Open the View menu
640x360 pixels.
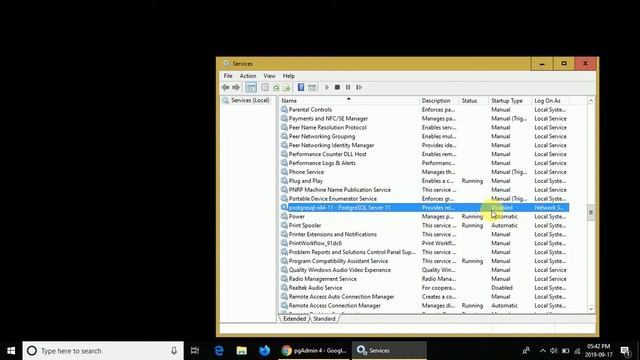pos(269,76)
